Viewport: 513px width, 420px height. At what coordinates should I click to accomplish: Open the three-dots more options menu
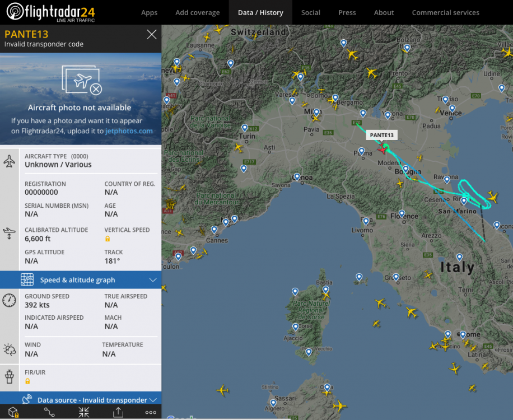151,413
